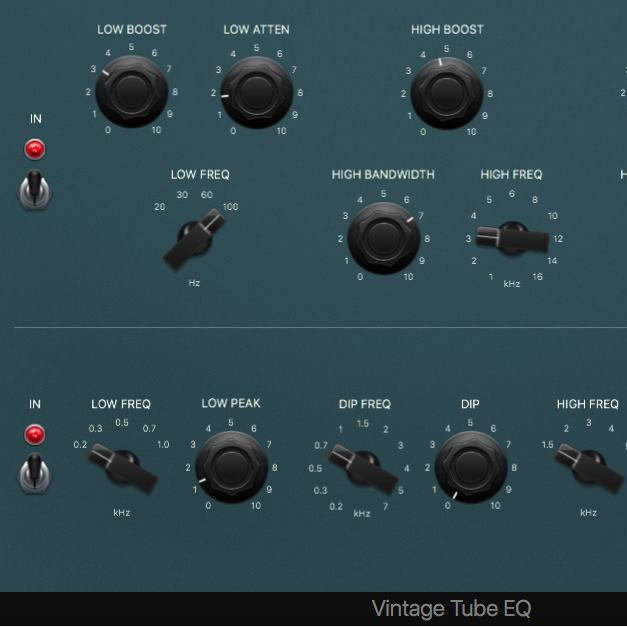Viewport: 627px width, 627px height.
Task: Click the High Freq kHz selector in upper section
Action: click(x=512, y=238)
